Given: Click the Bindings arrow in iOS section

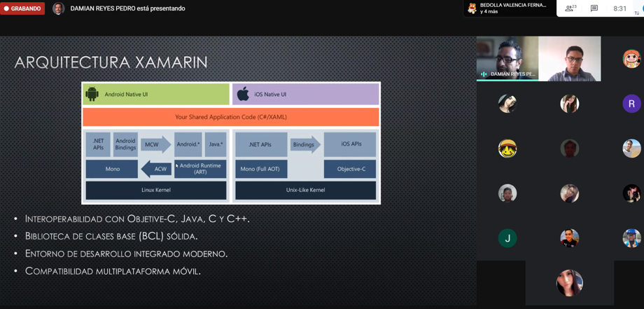Looking at the screenshot, I should 306,144.
